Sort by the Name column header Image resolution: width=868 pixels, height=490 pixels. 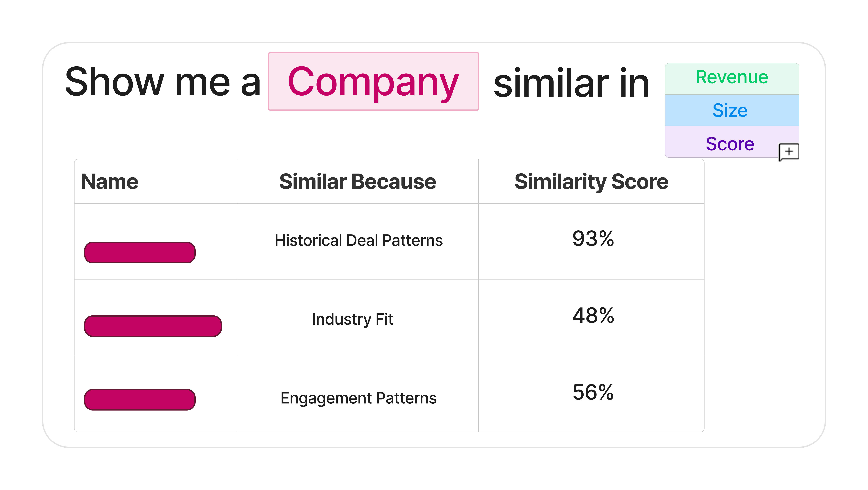pyautogui.click(x=110, y=182)
